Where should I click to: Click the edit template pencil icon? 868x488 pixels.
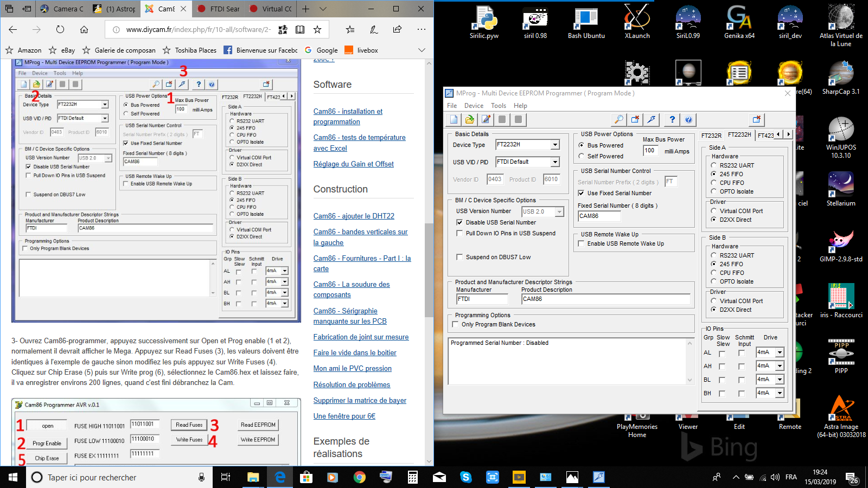click(486, 120)
